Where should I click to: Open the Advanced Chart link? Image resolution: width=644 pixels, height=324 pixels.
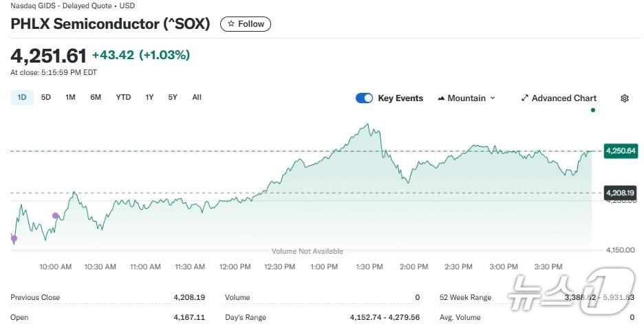[563, 98]
